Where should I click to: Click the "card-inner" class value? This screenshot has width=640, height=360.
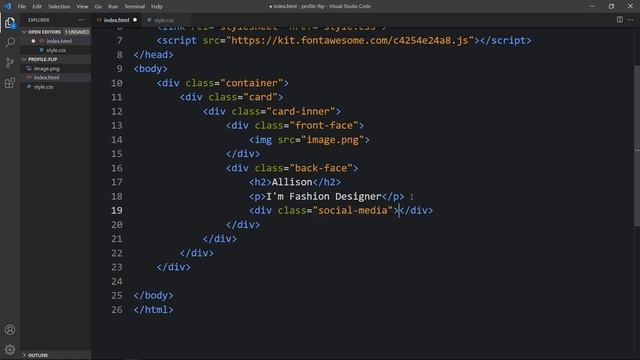click(x=300, y=111)
